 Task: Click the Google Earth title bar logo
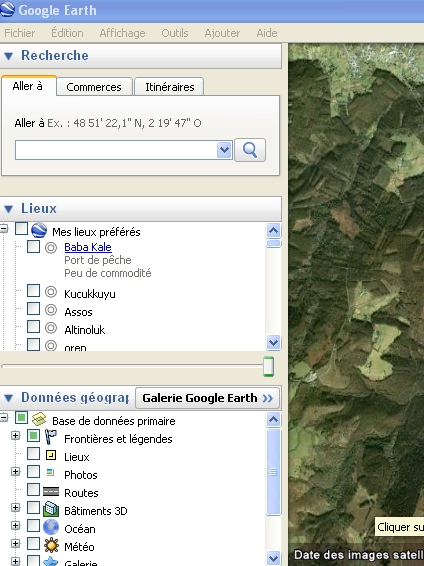tap(7, 9)
